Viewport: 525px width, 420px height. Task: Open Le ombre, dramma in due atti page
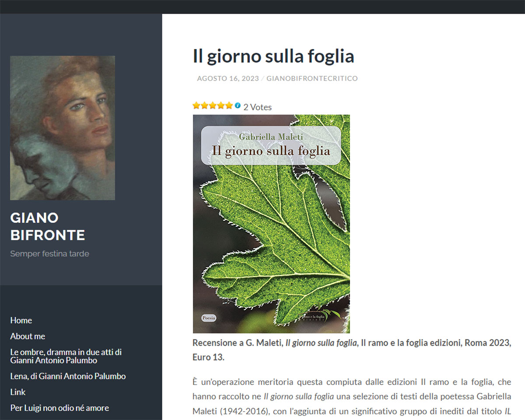click(x=66, y=356)
